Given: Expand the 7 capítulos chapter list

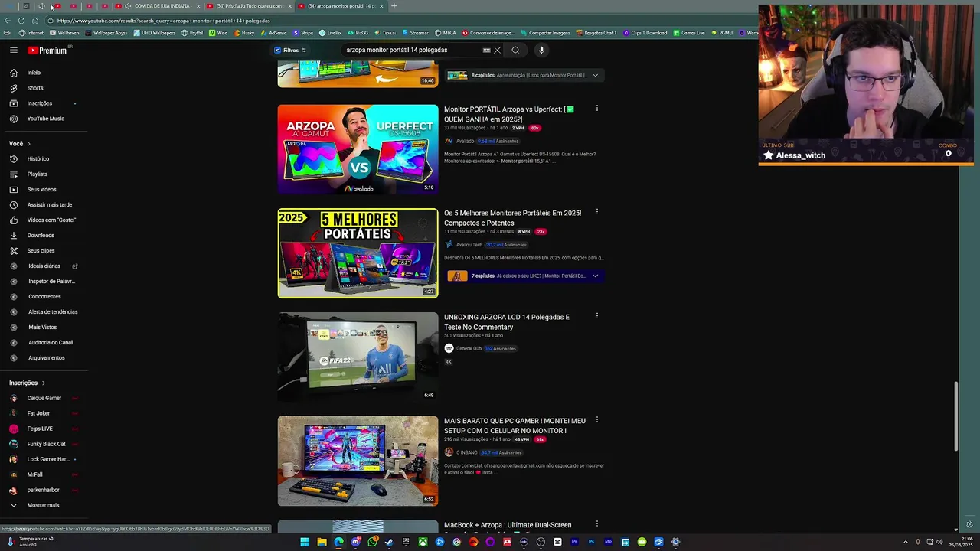Looking at the screenshot, I should pyautogui.click(x=595, y=275).
